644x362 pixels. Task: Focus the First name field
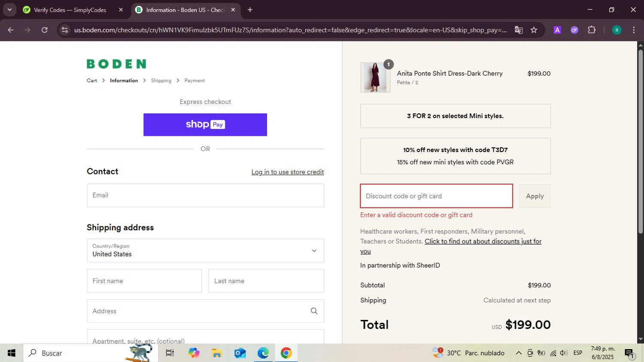(144, 281)
